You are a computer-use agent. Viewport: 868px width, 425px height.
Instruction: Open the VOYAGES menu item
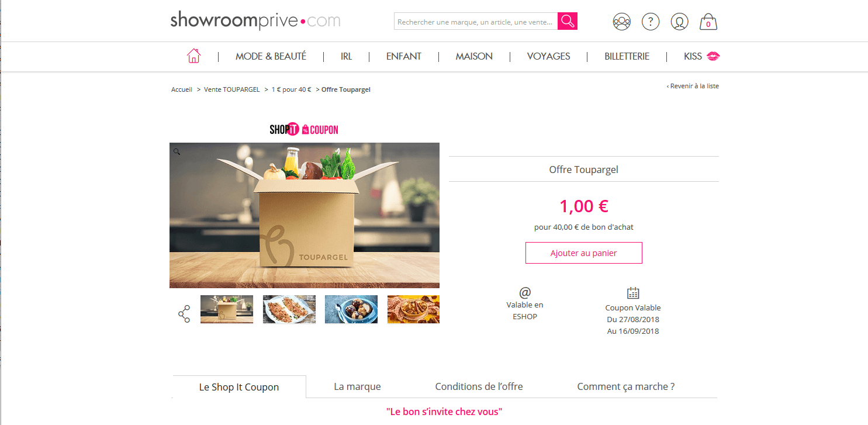(x=548, y=56)
